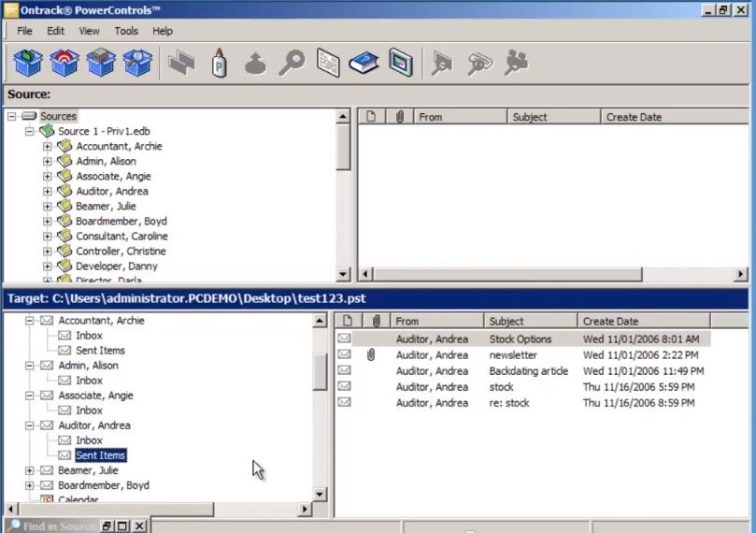Select Sent Items under Accountant, Archie
The height and width of the screenshot is (533, 756).
(100, 350)
